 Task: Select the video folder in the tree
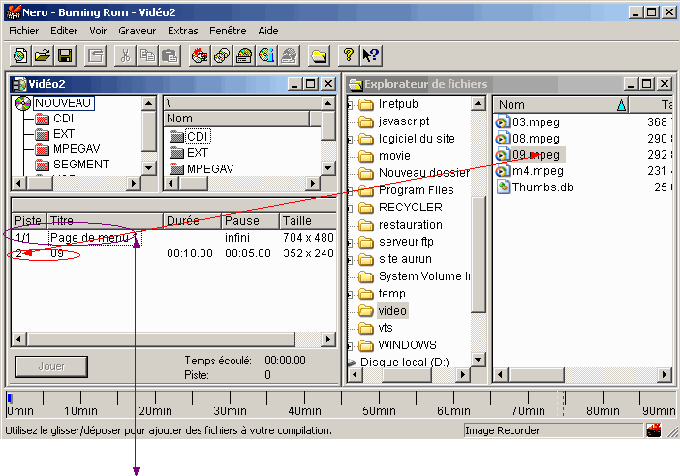pyautogui.click(x=392, y=311)
